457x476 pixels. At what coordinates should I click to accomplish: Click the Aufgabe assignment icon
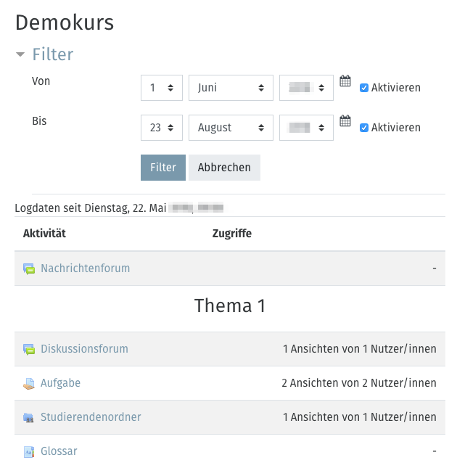point(29,383)
